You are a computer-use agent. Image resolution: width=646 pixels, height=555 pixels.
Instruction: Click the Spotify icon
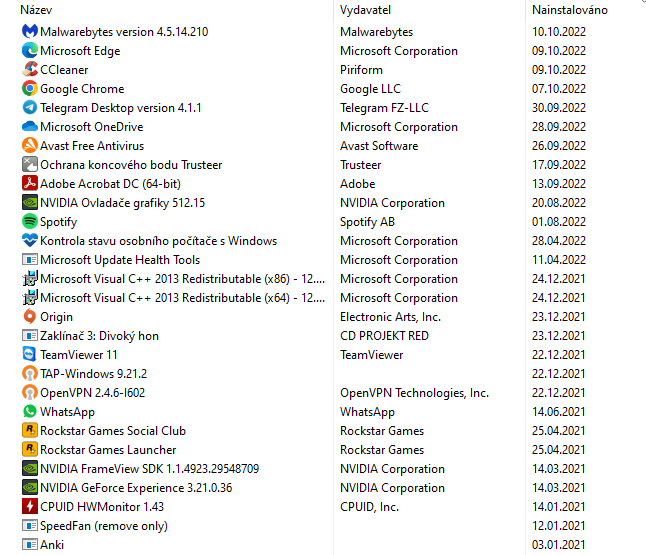(x=30, y=221)
